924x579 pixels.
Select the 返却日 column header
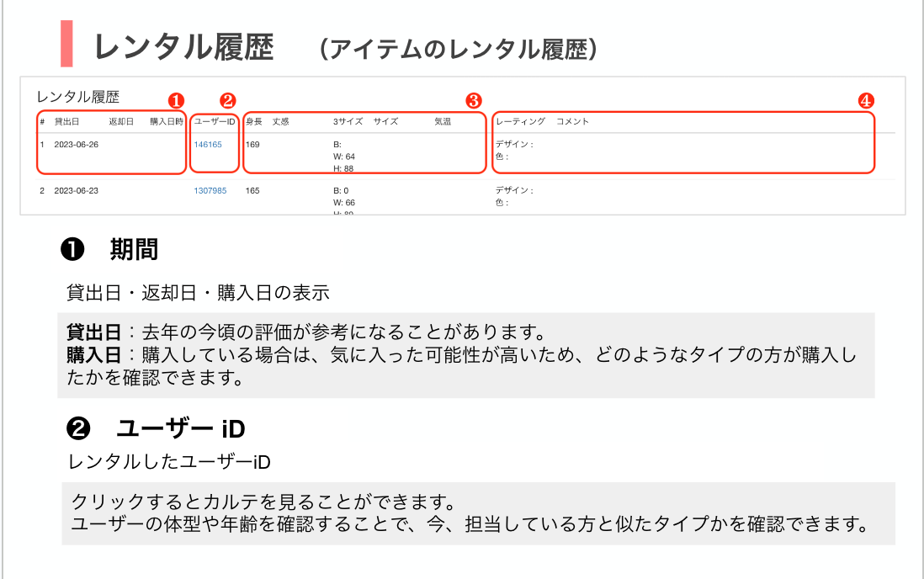[x=121, y=122]
